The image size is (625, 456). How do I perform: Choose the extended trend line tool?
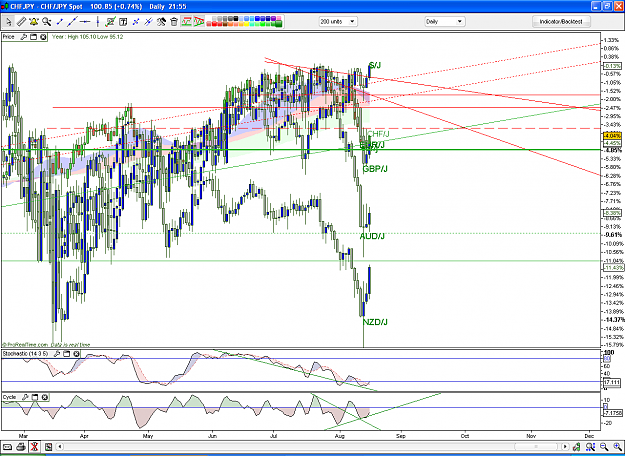(x=72, y=22)
